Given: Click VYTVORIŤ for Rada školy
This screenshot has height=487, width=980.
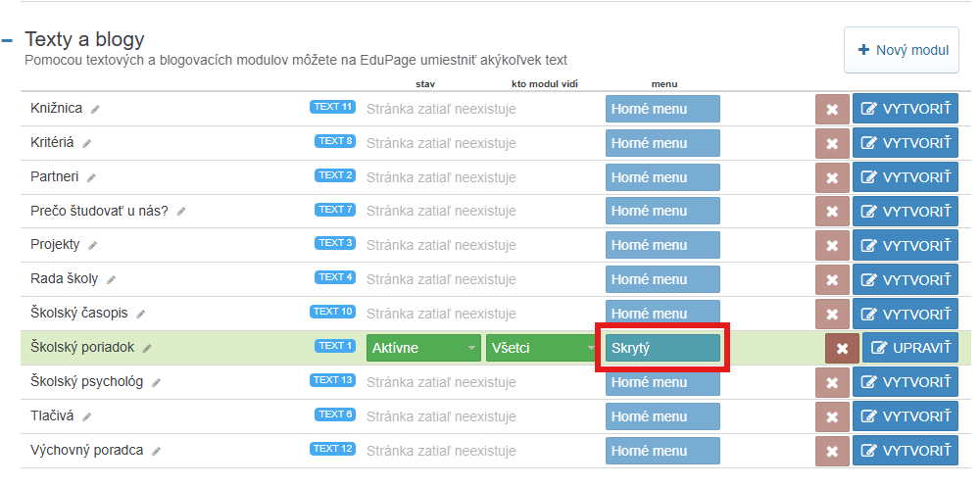Looking at the screenshot, I should pyautogui.click(x=905, y=279).
